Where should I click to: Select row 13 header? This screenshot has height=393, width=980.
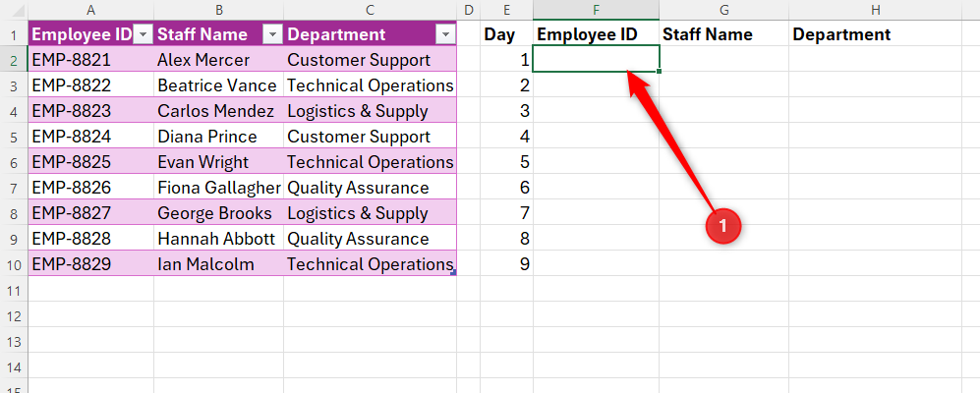pos(14,342)
